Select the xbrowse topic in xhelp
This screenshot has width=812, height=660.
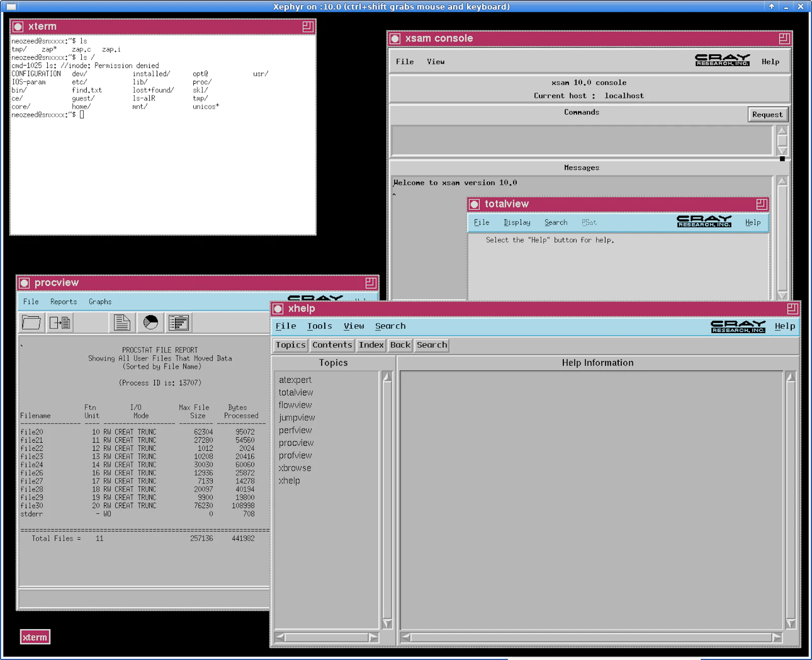coord(294,468)
